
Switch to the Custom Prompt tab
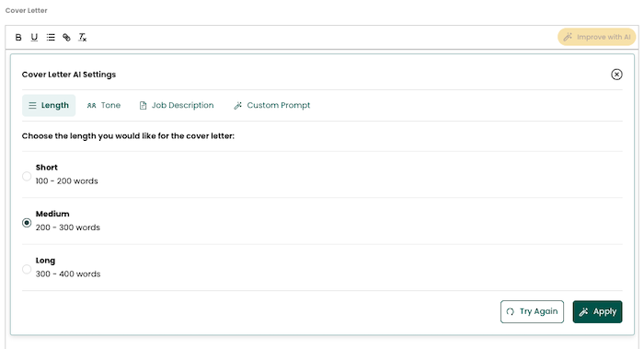point(272,105)
